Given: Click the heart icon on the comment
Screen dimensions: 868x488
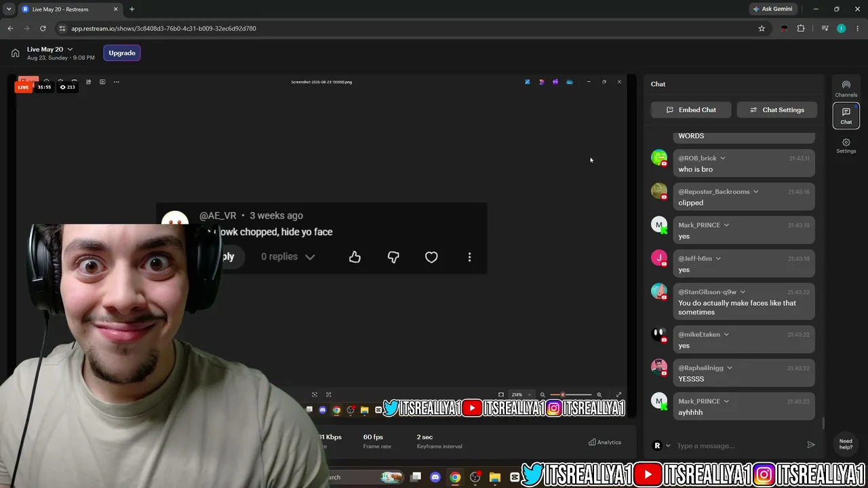Looking at the screenshot, I should pyautogui.click(x=431, y=257).
